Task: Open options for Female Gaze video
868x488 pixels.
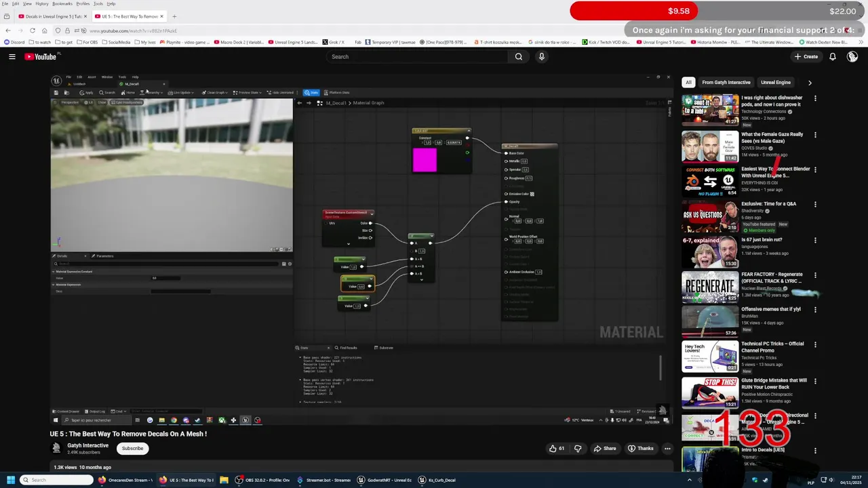Action: click(815, 135)
